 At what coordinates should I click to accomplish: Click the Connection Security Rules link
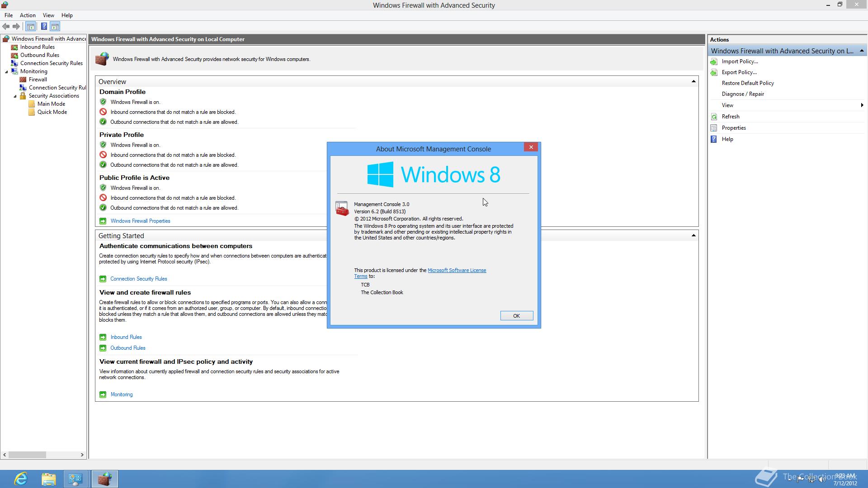138,279
